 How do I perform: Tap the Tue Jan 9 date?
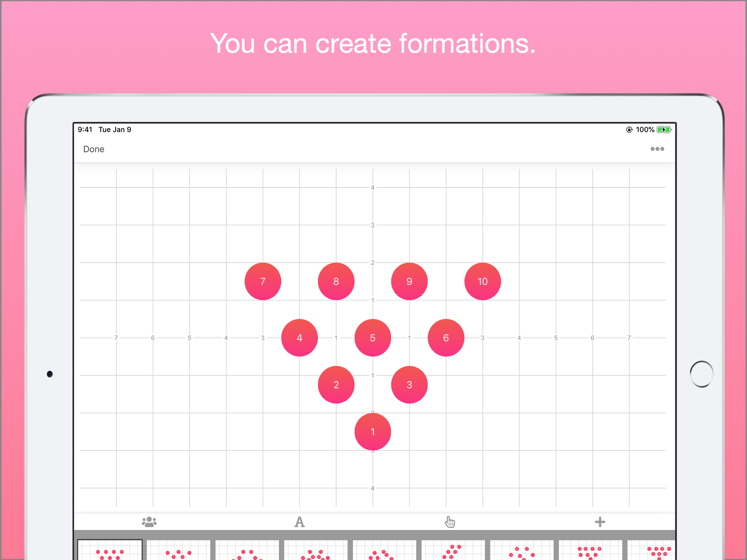click(x=115, y=130)
